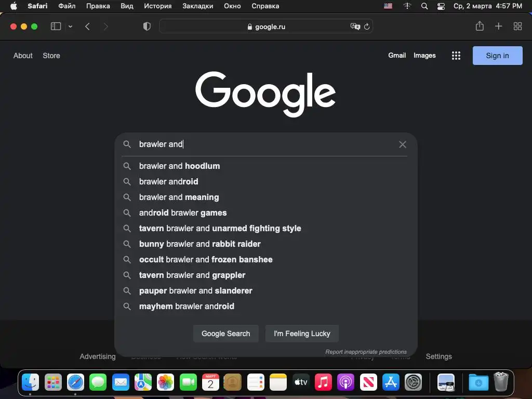532x399 pixels.
Task: Open the Вид menu
Action: pos(127,6)
